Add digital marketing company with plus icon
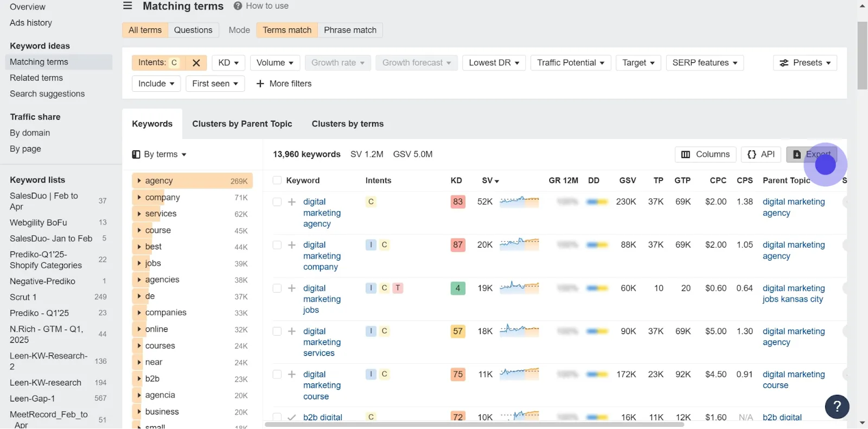The height and width of the screenshot is (429, 868). tap(292, 245)
